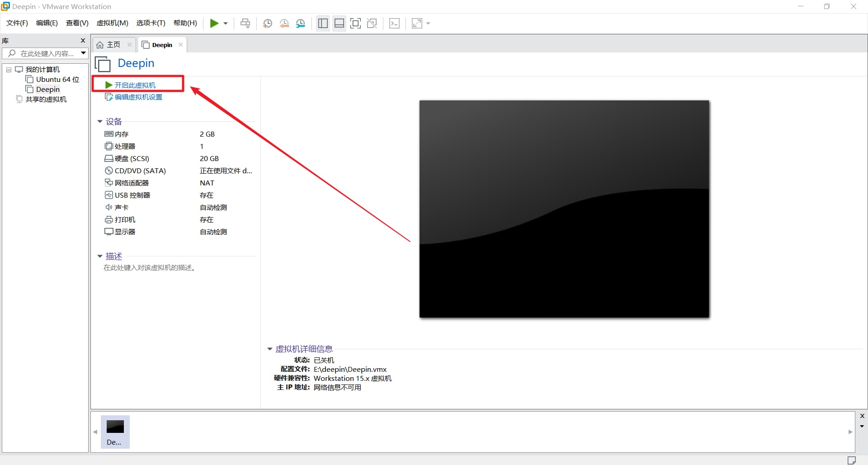This screenshot has width=868, height=465.
Task: Collapse the 我的计算机 tree node
Action: [x=9, y=70]
